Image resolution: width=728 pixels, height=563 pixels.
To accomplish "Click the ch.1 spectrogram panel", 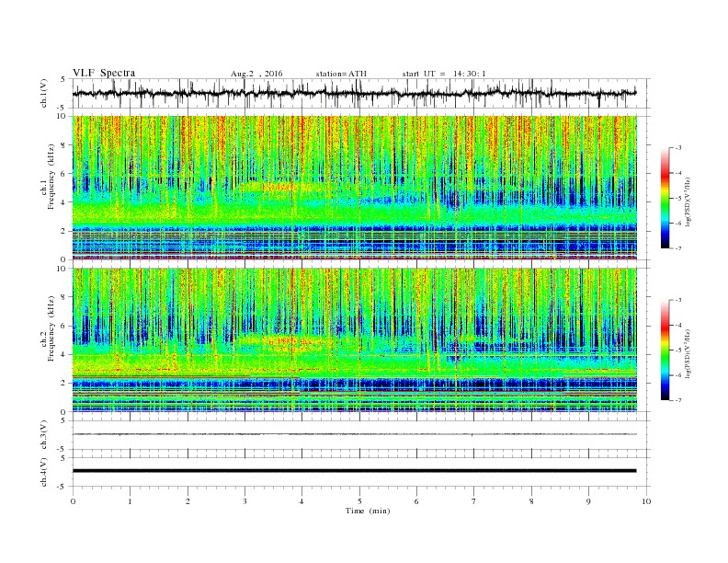I will pyautogui.click(x=354, y=188).
